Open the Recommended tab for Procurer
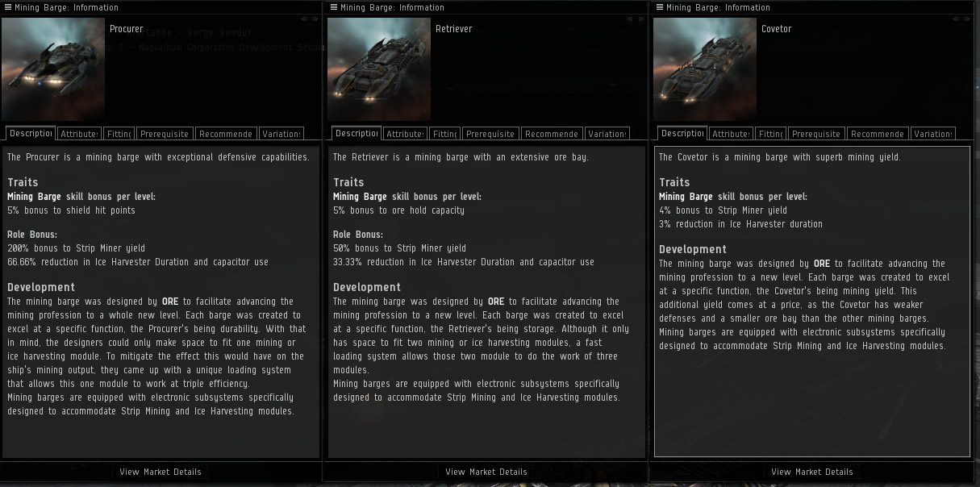Viewport: 980px width, 487px height. click(x=226, y=134)
